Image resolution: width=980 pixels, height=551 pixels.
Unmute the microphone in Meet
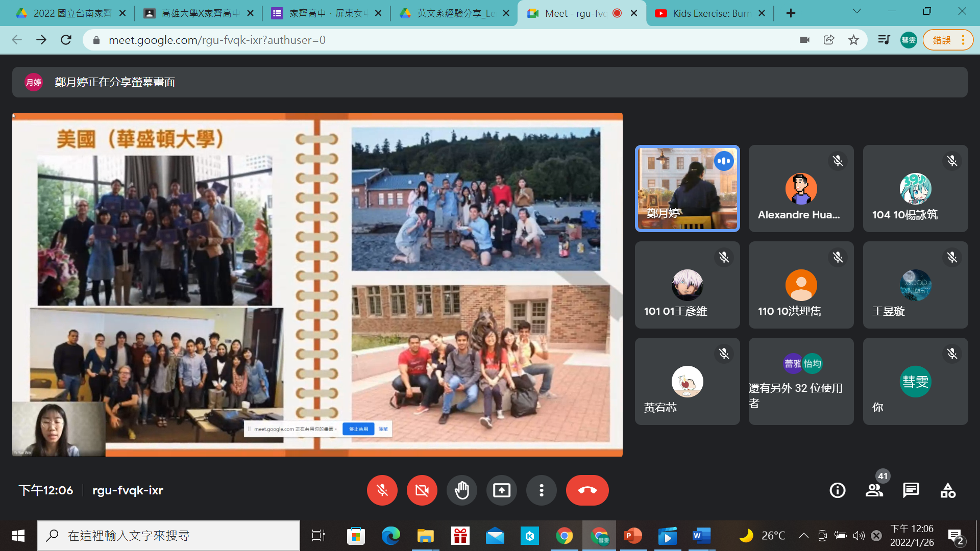(x=382, y=490)
